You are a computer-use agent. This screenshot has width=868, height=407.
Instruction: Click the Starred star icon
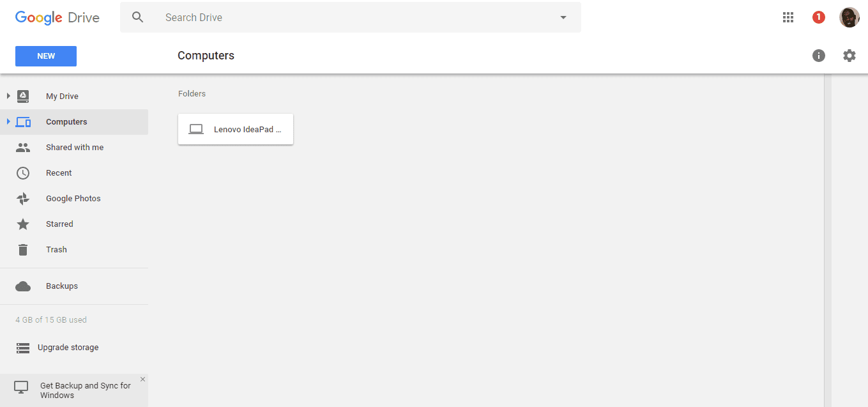(x=23, y=224)
